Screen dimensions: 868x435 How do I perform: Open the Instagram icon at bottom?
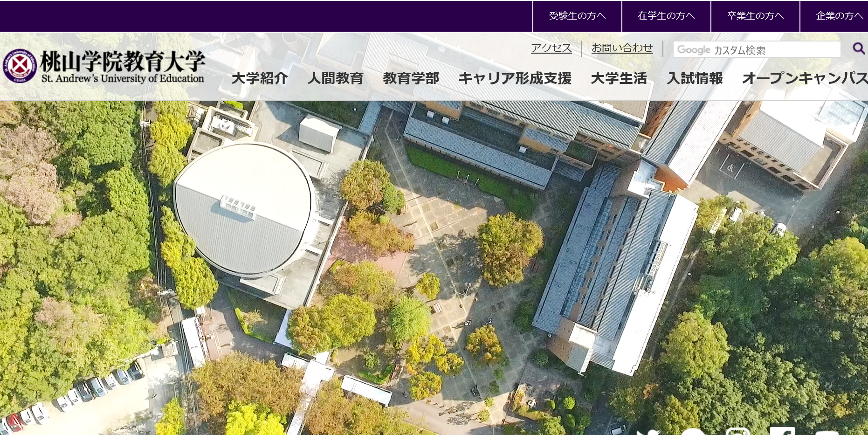(x=738, y=431)
